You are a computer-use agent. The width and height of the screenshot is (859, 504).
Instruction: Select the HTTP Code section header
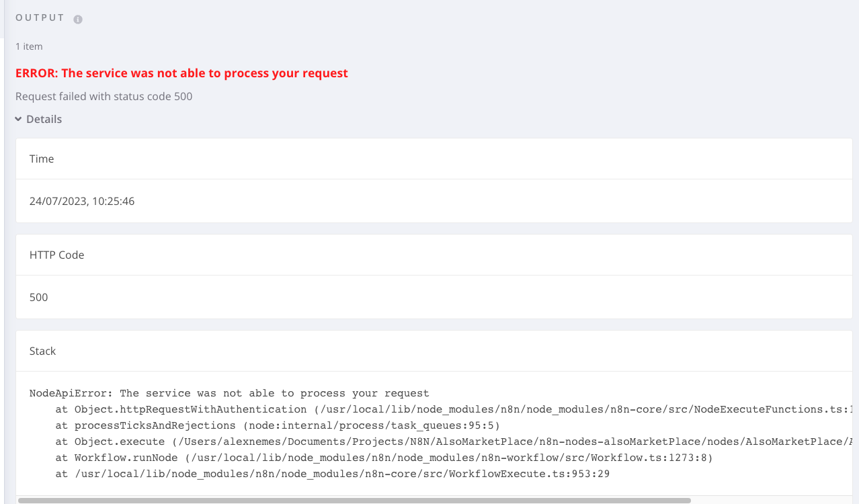point(57,255)
